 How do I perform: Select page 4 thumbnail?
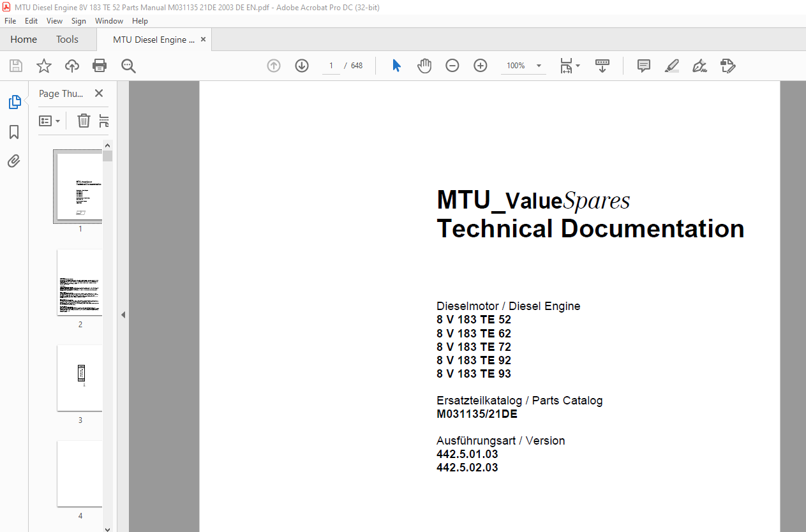coord(79,473)
